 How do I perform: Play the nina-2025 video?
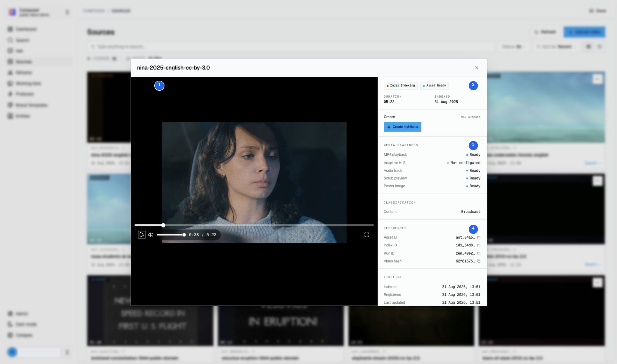tap(142, 235)
